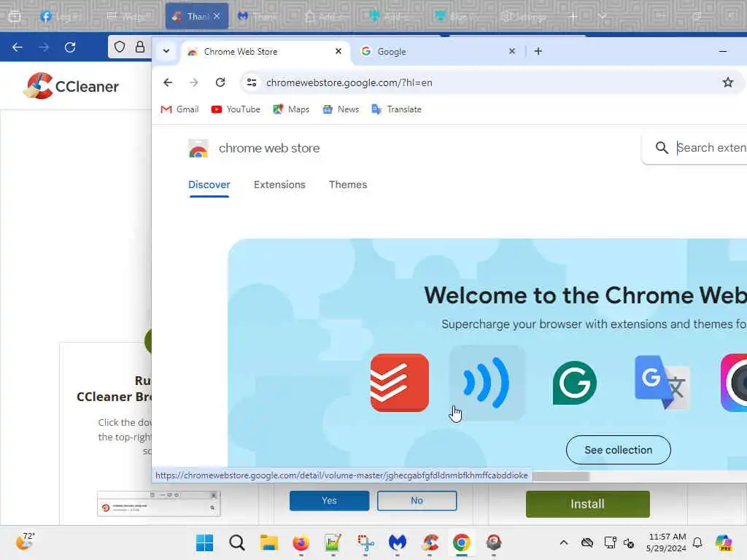
Task: Open the YouTube bookmark
Action: [236, 109]
